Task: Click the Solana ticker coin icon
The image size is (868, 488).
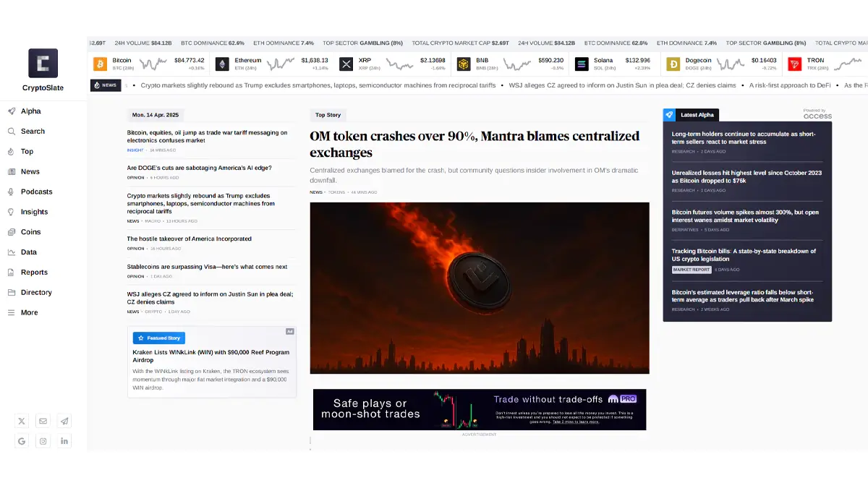Action: tap(582, 64)
